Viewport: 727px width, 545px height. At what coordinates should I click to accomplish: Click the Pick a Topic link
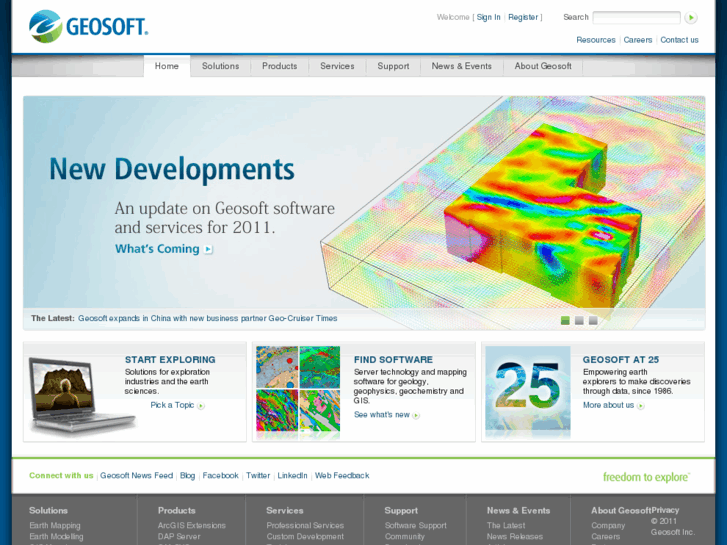(x=172, y=405)
